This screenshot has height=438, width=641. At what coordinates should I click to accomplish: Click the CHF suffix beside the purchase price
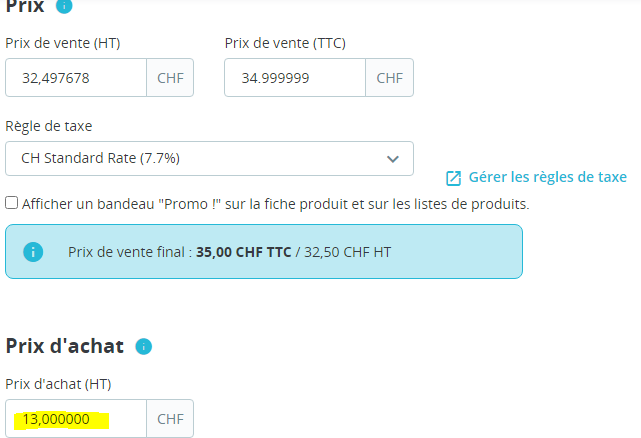(x=170, y=419)
